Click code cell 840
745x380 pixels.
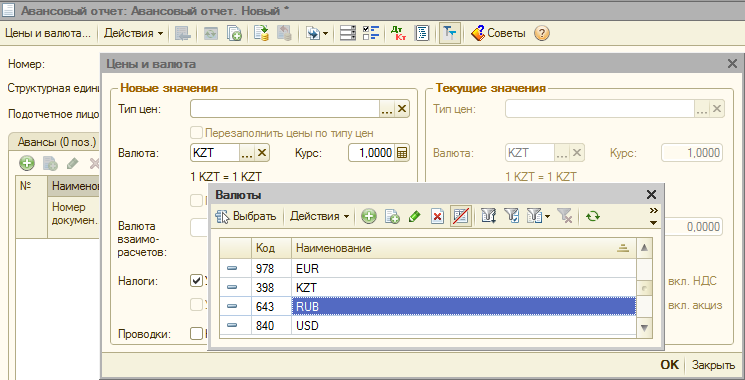[271, 326]
